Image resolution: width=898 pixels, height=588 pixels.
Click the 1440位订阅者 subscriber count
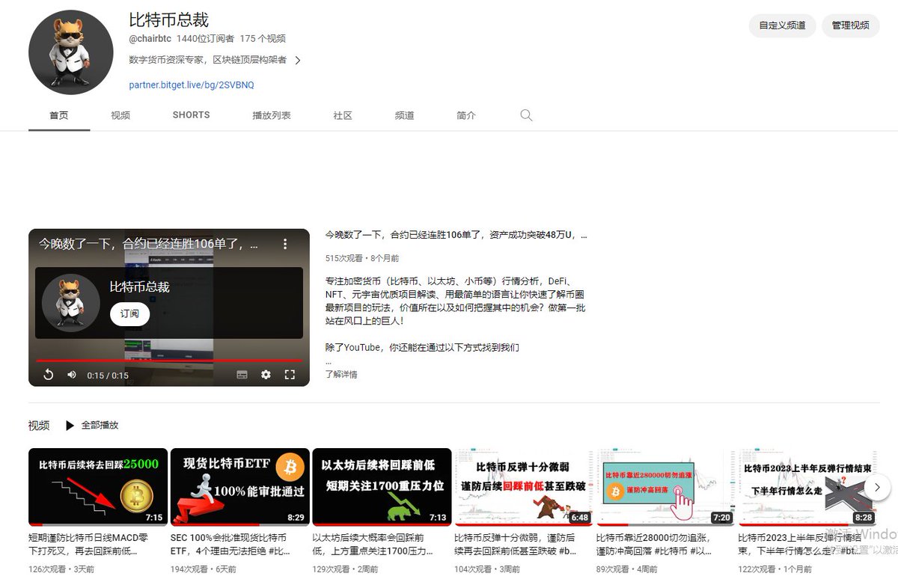click(205, 39)
